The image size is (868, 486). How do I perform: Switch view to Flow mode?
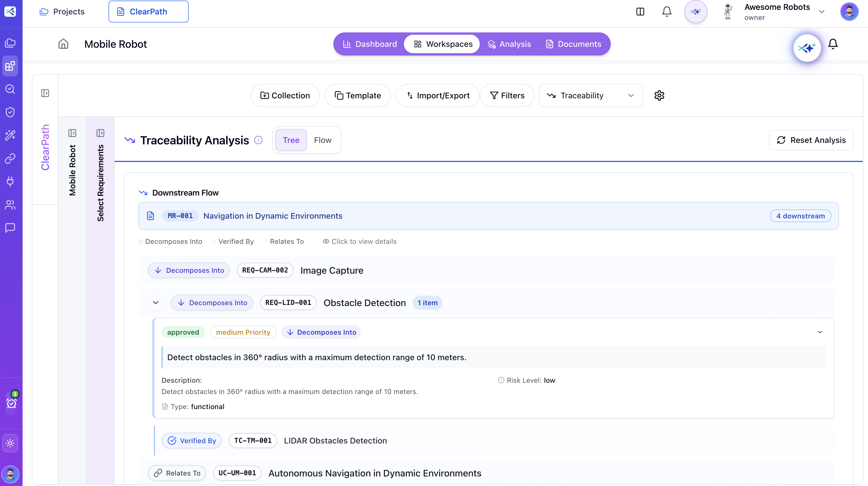coord(323,140)
